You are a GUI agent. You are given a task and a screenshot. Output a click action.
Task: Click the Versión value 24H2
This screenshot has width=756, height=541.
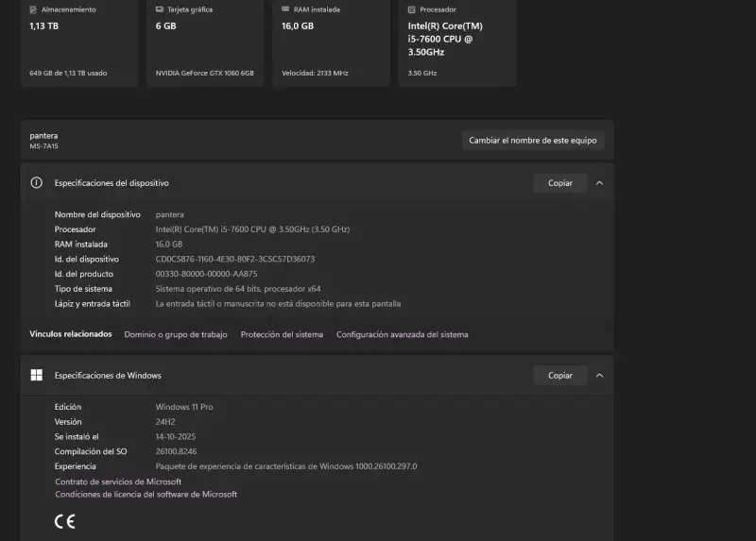165,421
